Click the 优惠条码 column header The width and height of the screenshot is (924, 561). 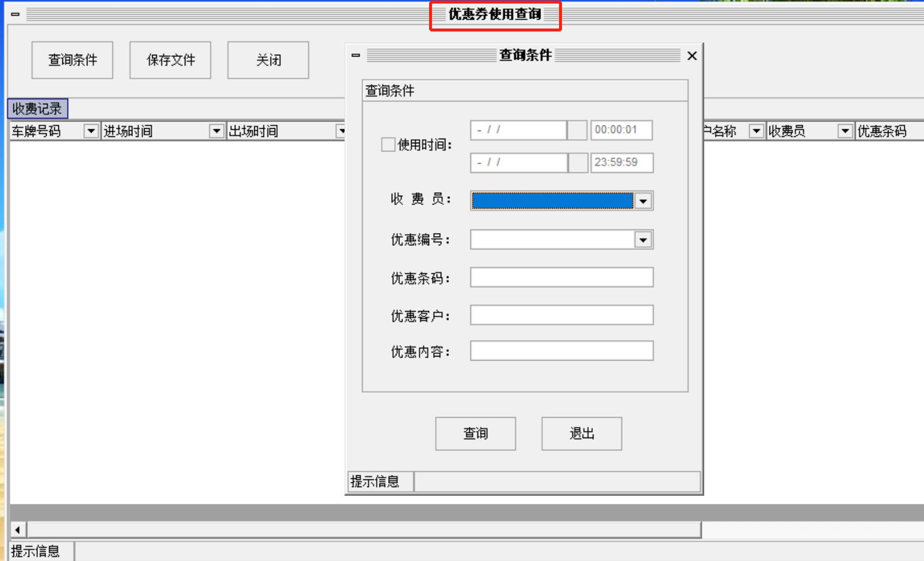[889, 131]
